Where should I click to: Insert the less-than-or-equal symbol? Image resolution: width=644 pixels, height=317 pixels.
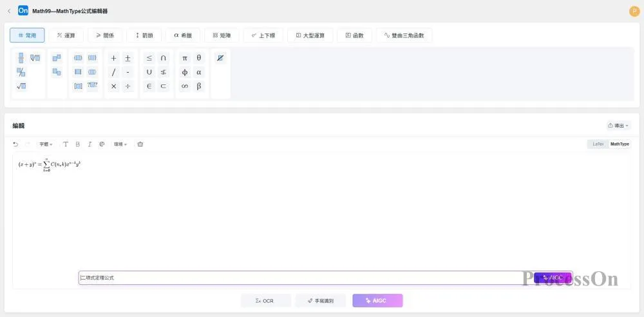[149, 58]
